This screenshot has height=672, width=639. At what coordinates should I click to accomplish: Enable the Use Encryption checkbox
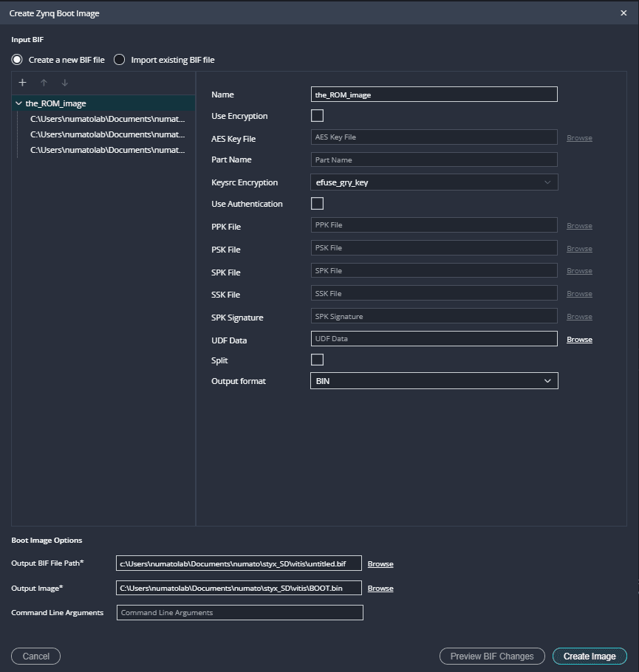click(x=317, y=116)
